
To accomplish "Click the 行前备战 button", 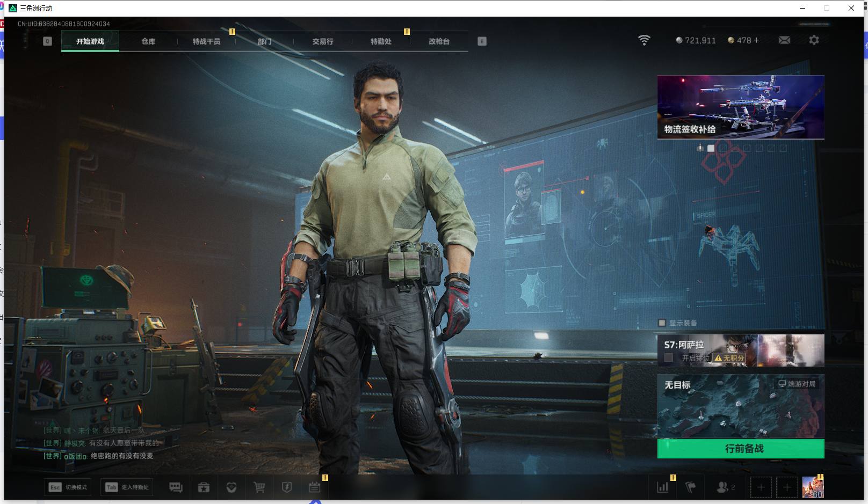I will click(x=741, y=449).
